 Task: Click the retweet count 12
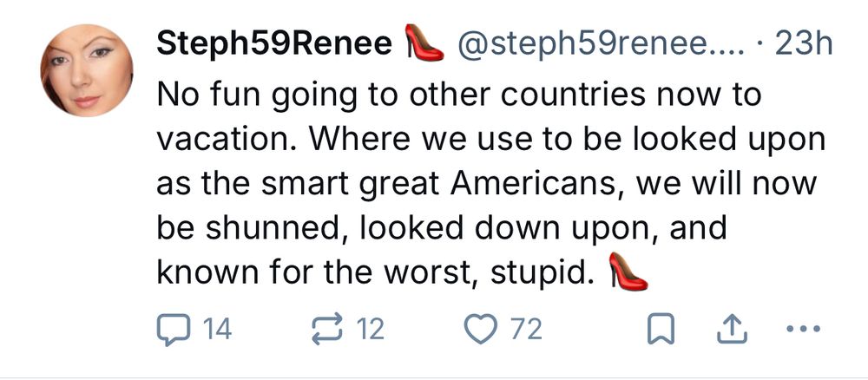pos(372,329)
